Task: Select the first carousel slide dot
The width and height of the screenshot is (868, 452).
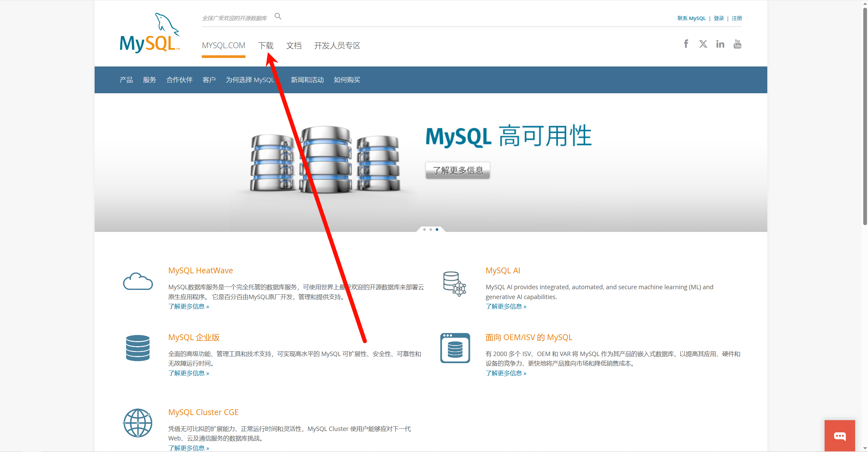Action: (425, 230)
